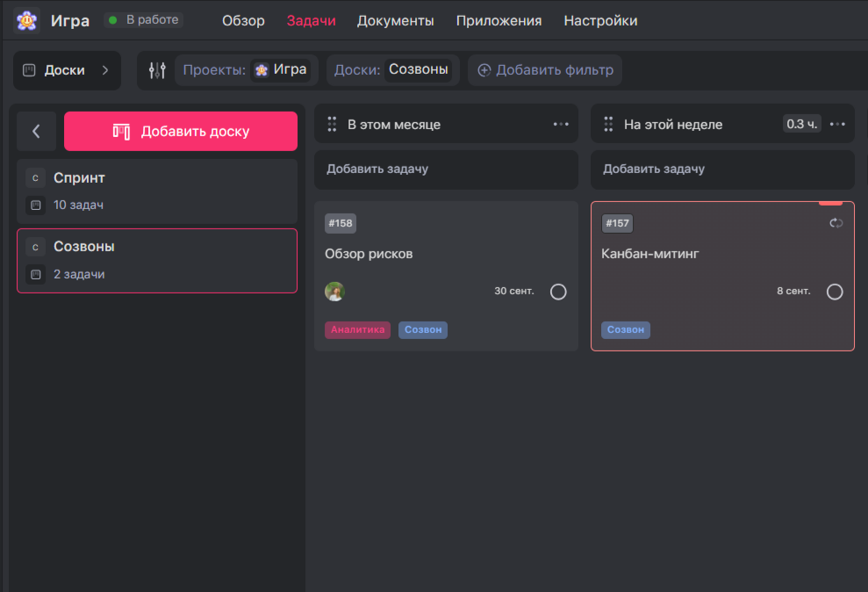Click the pink Аналитика tag label
Image resolution: width=868 pixels, height=592 pixels.
pos(357,330)
